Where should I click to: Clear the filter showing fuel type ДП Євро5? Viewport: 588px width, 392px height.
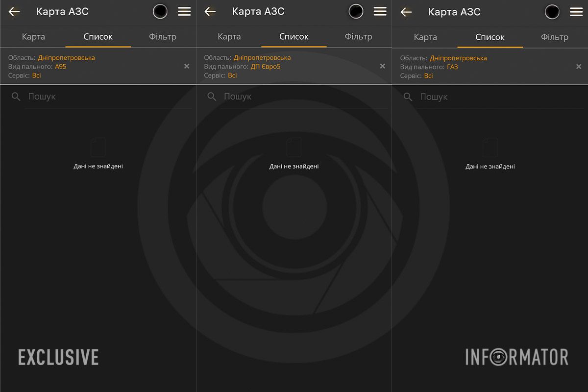pos(383,66)
